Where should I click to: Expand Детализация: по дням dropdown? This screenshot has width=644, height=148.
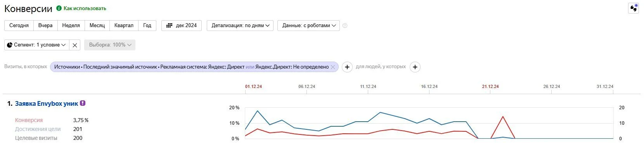[x=240, y=26]
